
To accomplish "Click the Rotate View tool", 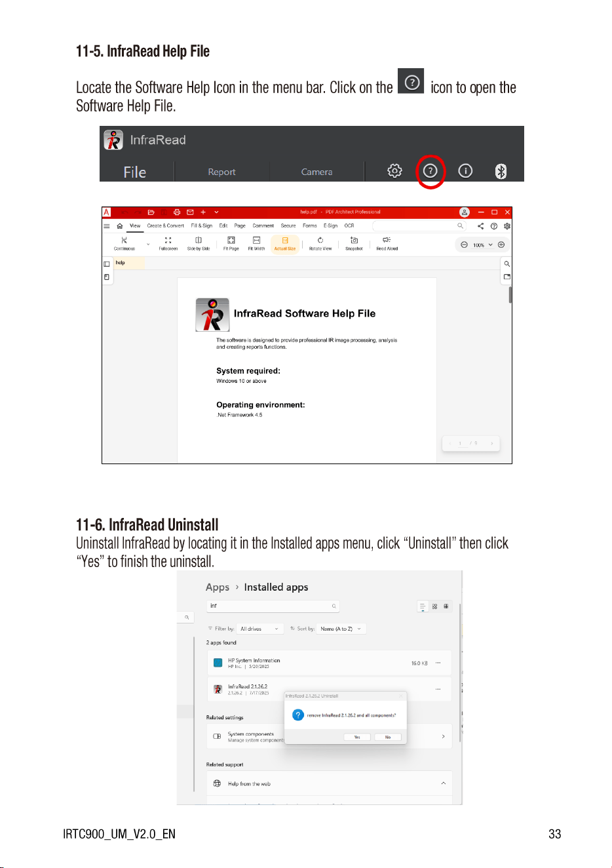I will pyautogui.click(x=320, y=243).
